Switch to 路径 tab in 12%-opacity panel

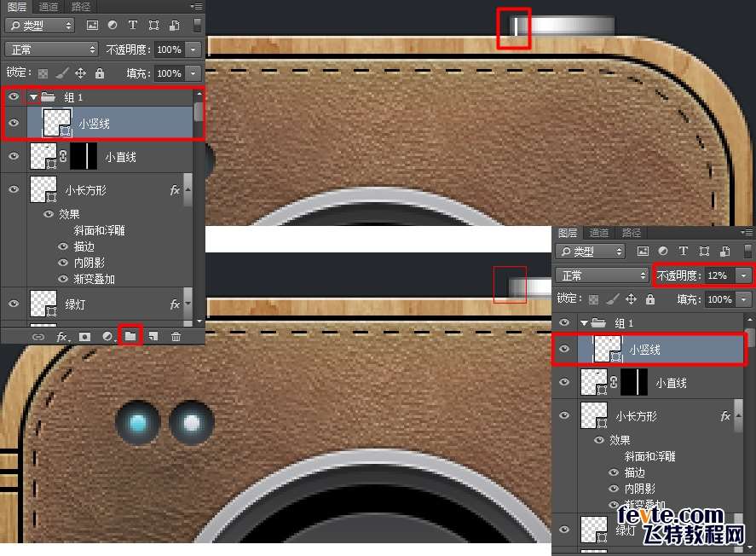tap(631, 233)
